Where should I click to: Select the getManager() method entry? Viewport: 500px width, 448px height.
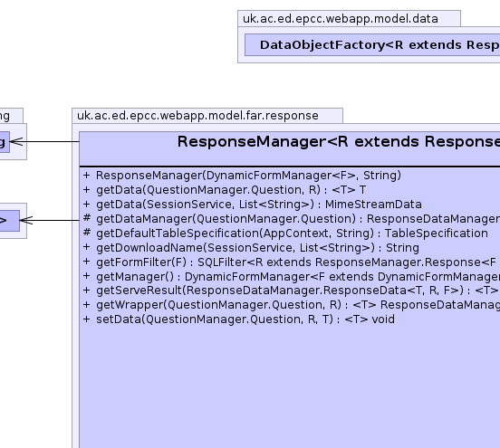coord(298,277)
